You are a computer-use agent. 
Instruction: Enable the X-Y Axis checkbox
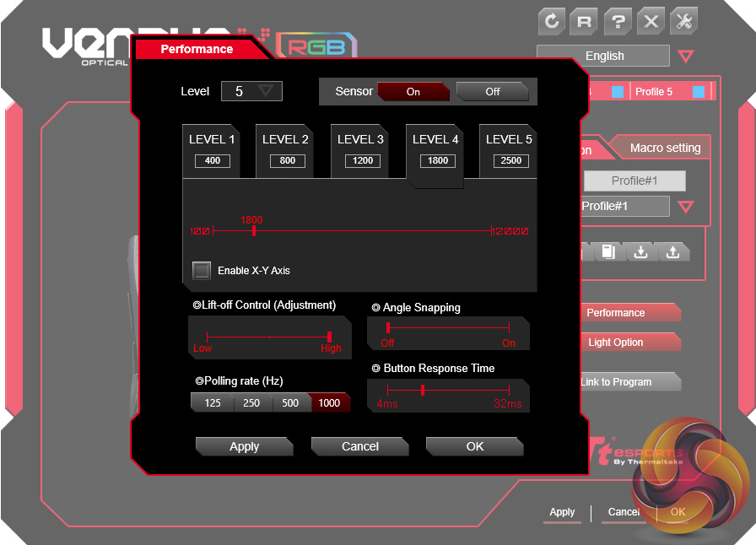(202, 271)
